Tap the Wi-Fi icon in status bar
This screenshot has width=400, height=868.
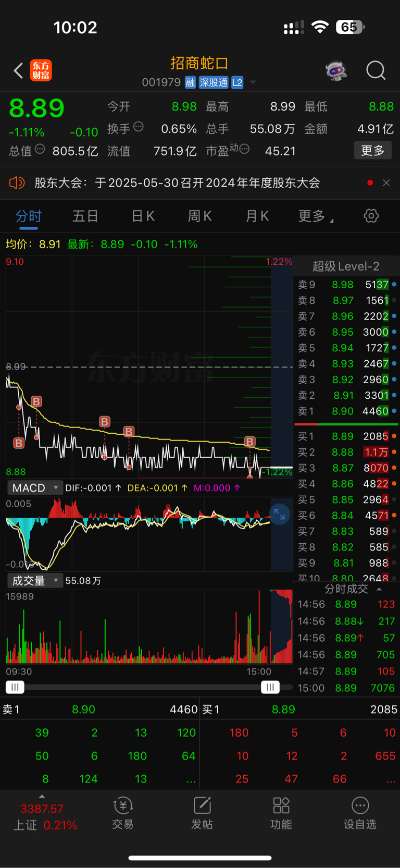tap(320, 27)
